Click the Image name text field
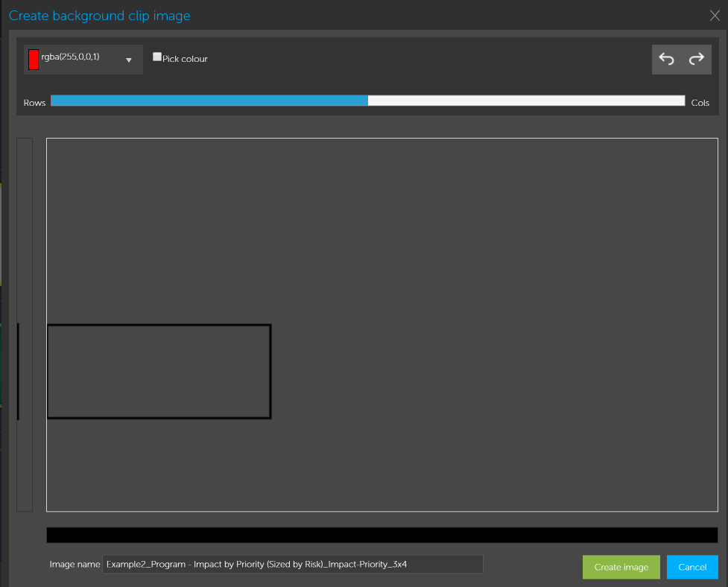 click(293, 564)
